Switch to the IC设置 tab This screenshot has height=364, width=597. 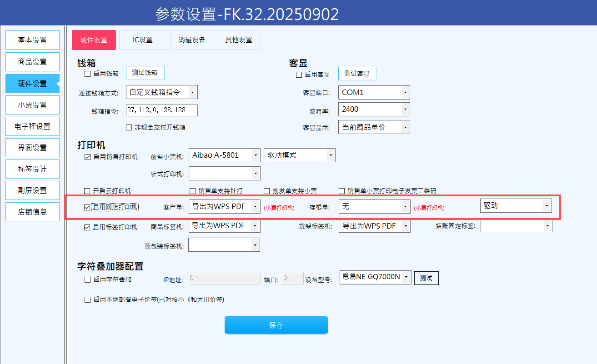pos(143,40)
